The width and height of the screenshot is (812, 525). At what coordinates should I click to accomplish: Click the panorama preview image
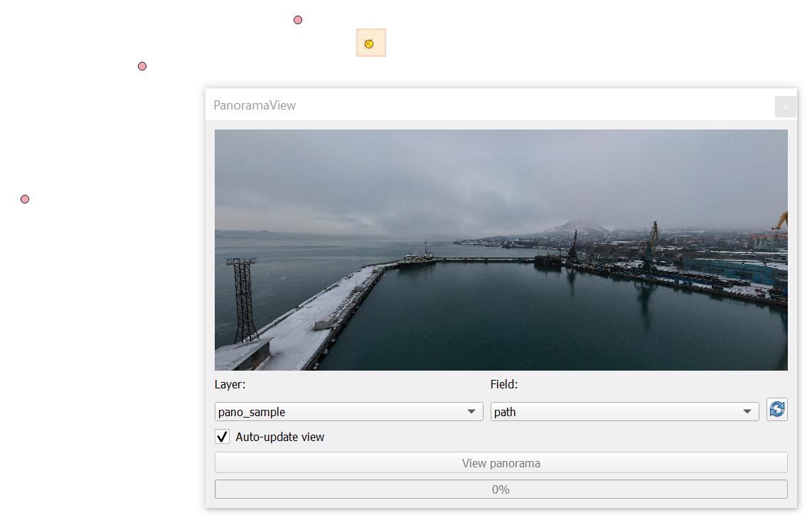click(501, 249)
